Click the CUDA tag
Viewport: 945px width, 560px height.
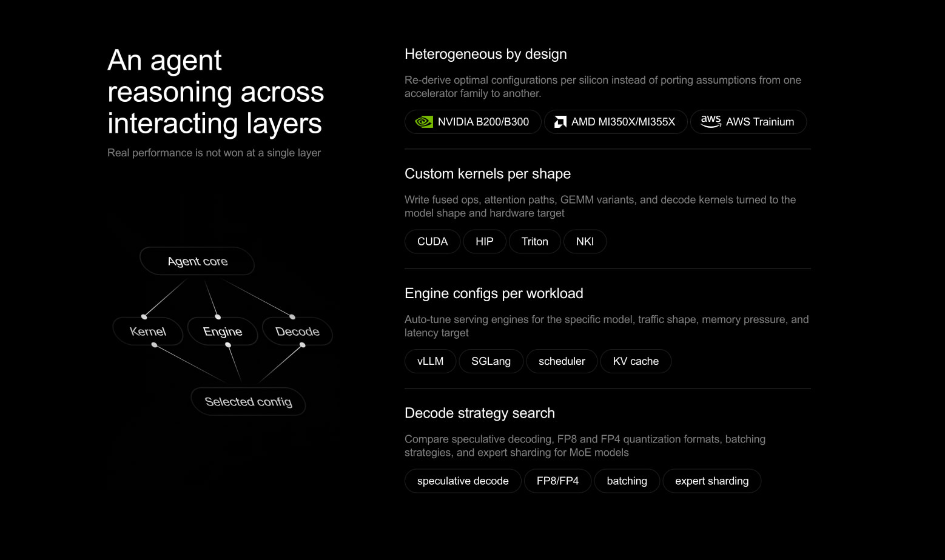tap(432, 241)
